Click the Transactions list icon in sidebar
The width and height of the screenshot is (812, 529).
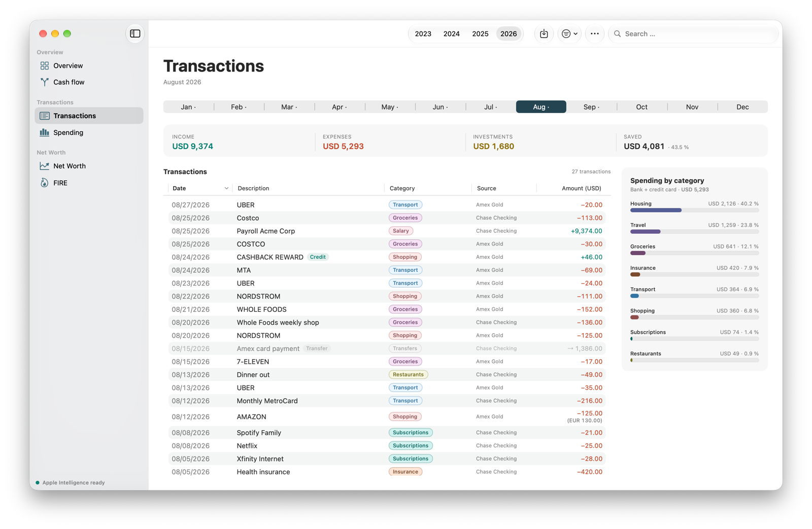tap(45, 116)
